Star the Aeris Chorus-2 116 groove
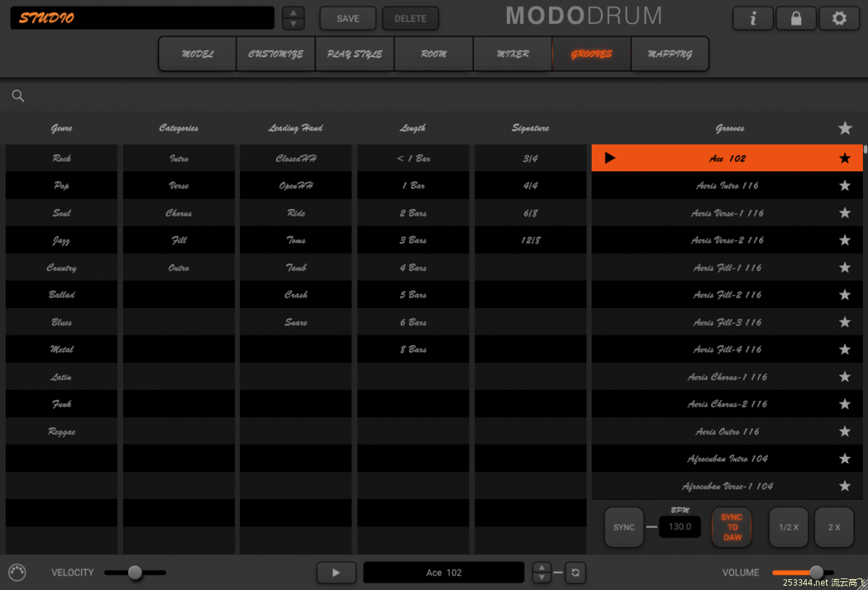This screenshot has height=590, width=868. click(845, 404)
